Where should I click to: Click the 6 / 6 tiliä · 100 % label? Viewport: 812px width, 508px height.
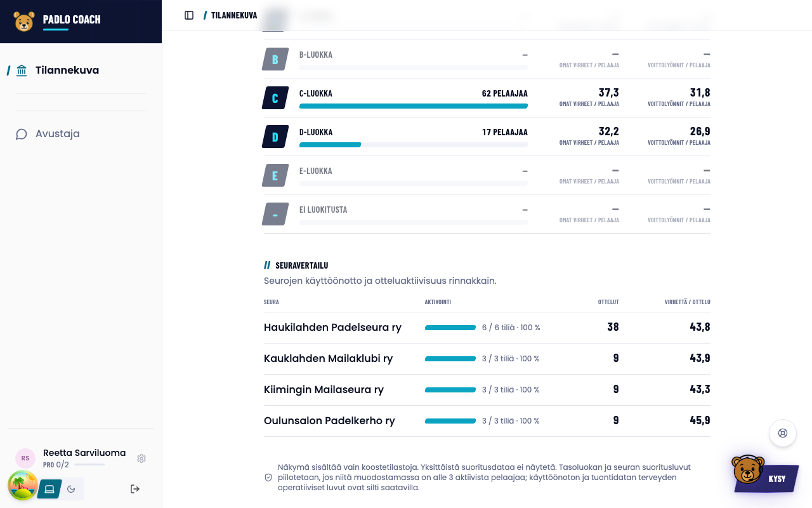coord(511,328)
